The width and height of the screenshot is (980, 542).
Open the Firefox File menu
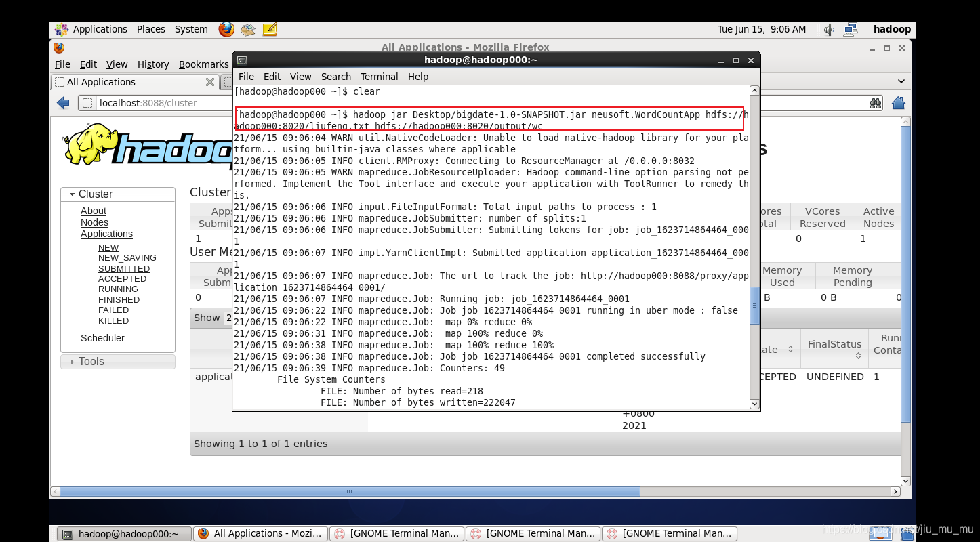[62, 64]
